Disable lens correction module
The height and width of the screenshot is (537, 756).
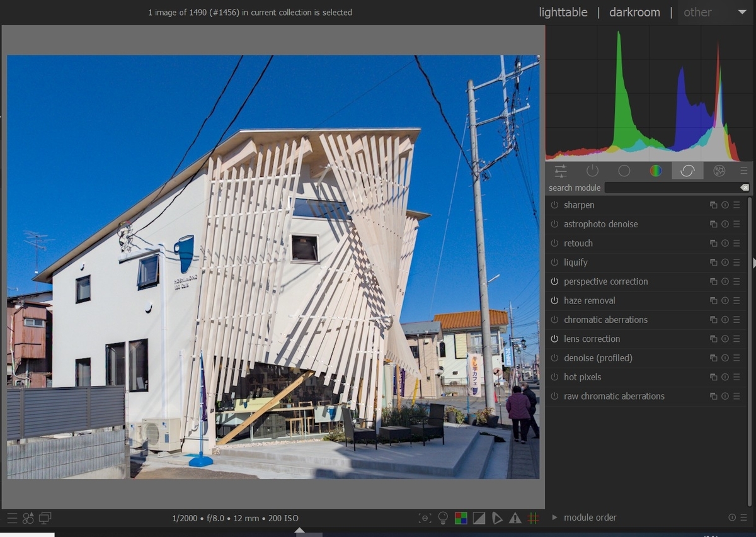[554, 339]
